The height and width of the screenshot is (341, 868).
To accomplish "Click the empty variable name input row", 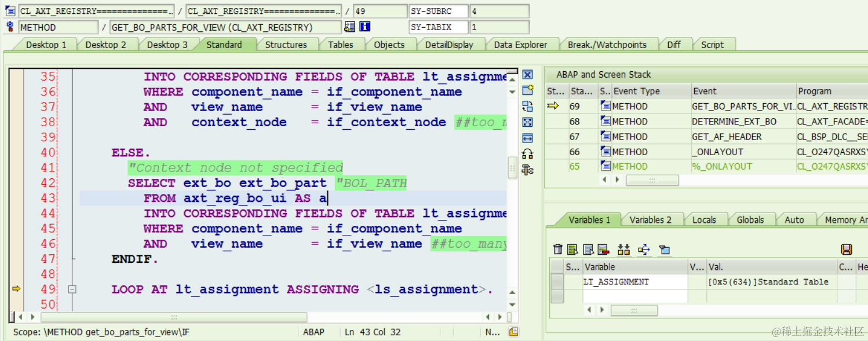I will [x=635, y=296].
